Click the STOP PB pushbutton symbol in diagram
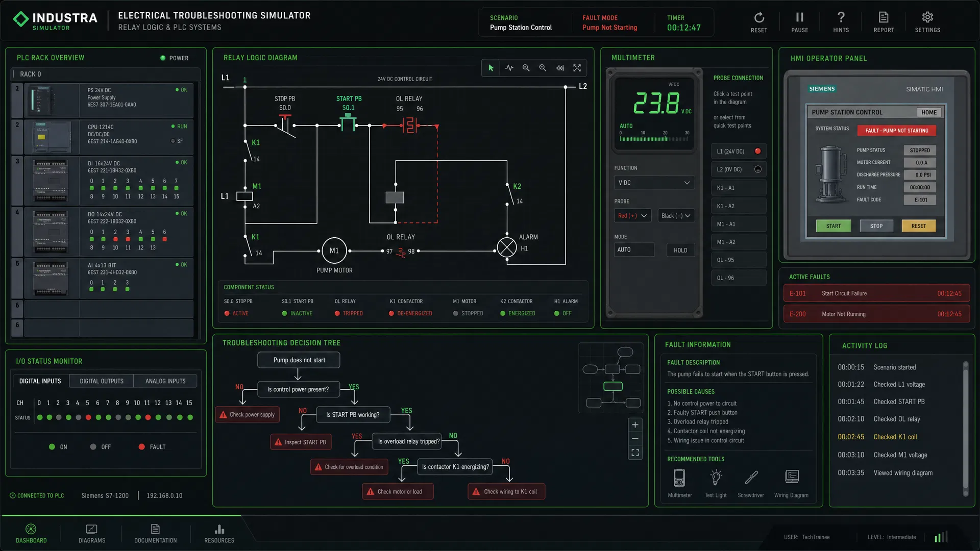 tap(286, 126)
